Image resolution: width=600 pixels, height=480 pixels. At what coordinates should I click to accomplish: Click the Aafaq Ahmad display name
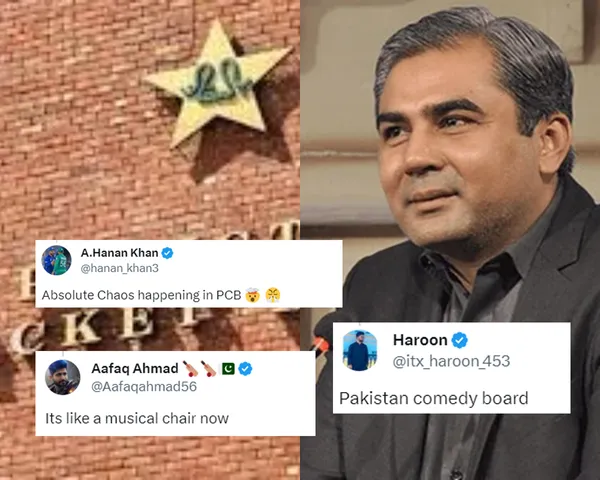(135, 368)
